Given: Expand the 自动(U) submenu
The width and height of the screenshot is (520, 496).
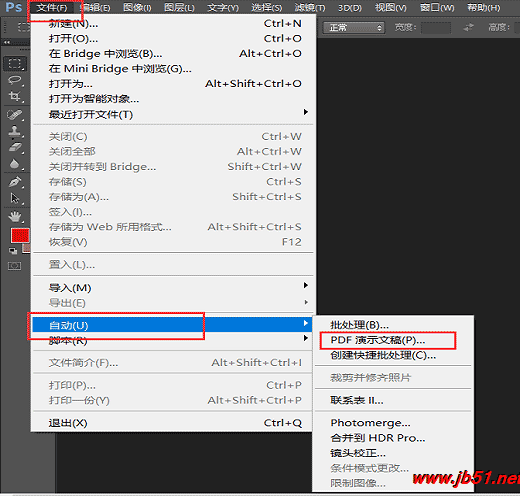Looking at the screenshot, I should [173, 325].
